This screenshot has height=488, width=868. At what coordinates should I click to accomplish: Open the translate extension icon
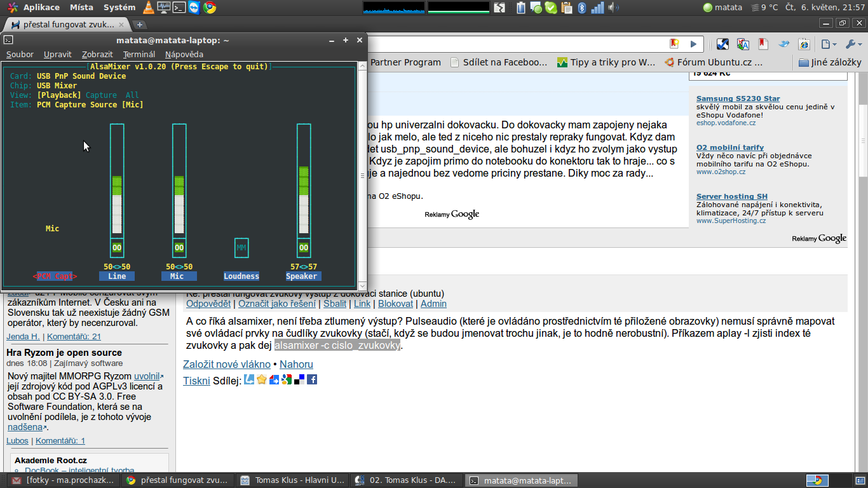[x=743, y=44]
